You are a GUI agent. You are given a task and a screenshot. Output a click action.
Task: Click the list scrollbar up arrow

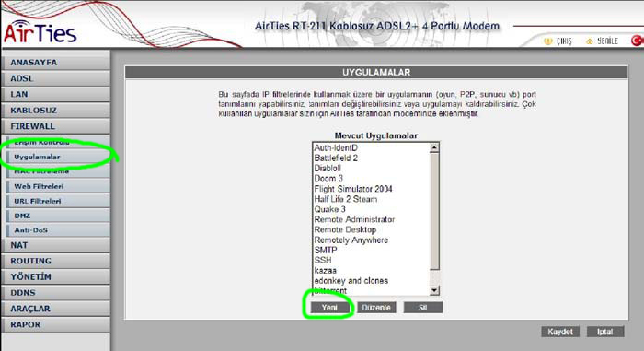[x=434, y=147]
